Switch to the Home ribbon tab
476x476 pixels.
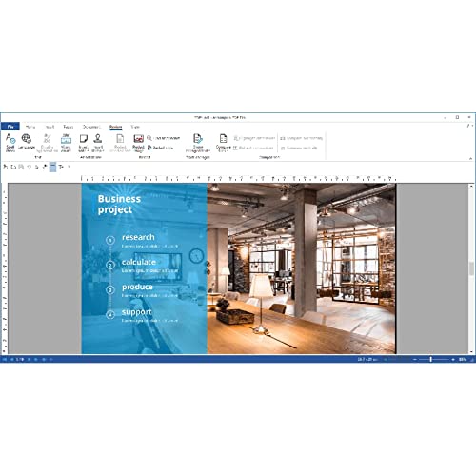point(30,127)
